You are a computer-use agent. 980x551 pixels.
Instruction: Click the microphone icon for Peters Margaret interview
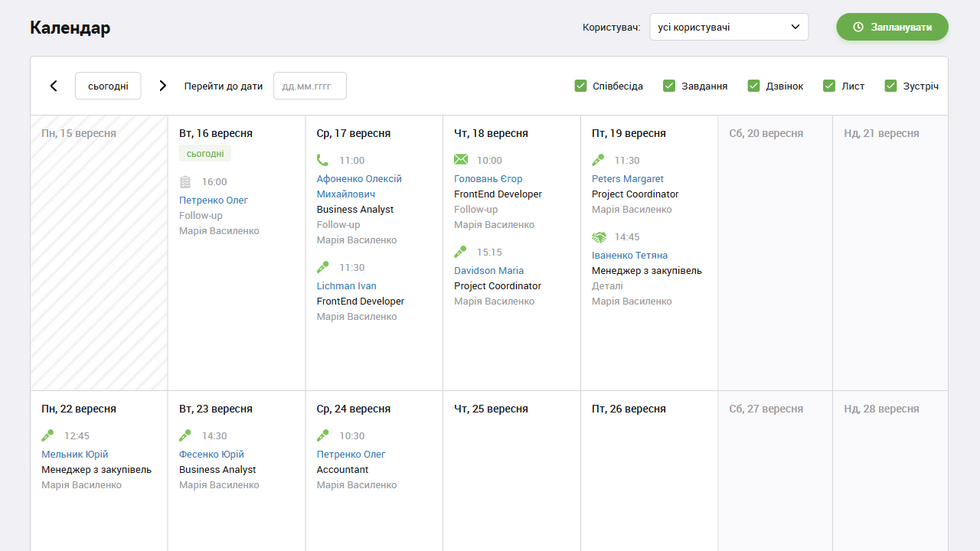(x=598, y=160)
